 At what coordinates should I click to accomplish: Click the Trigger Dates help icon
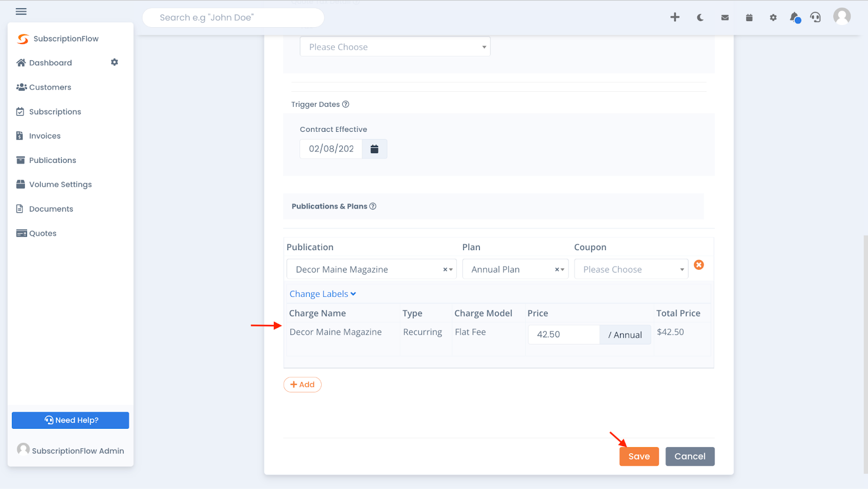point(346,104)
